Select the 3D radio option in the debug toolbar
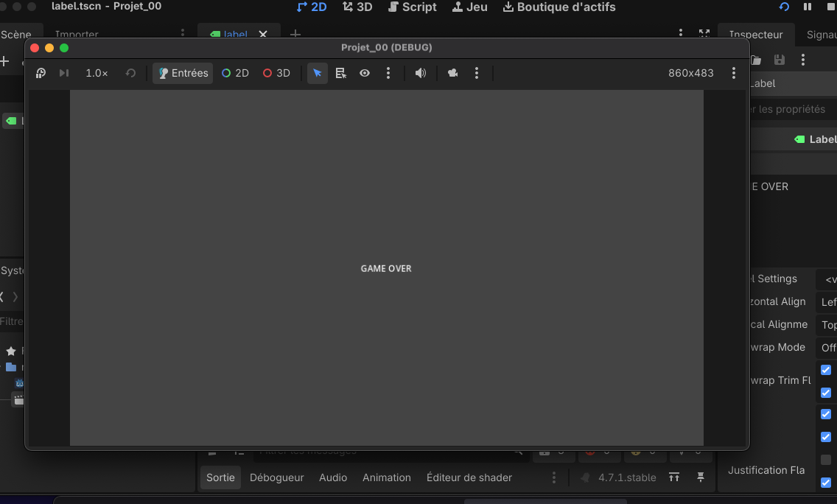 click(x=276, y=73)
